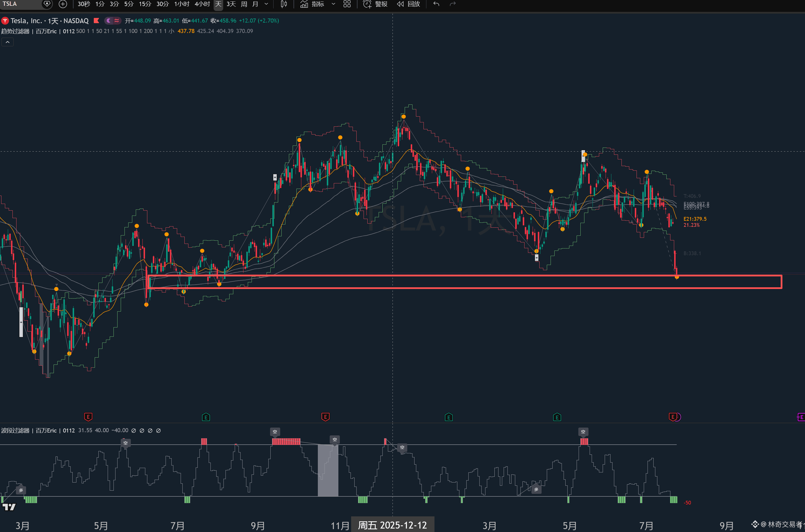The height and width of the screenshot is (532, 805).
Task: Click the Tesla logo in the chart legend
Action: tap(5, 21)
